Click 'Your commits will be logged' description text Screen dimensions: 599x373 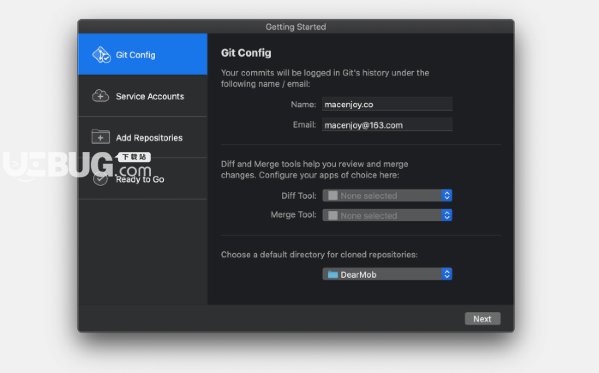click(x=325, y=78)
